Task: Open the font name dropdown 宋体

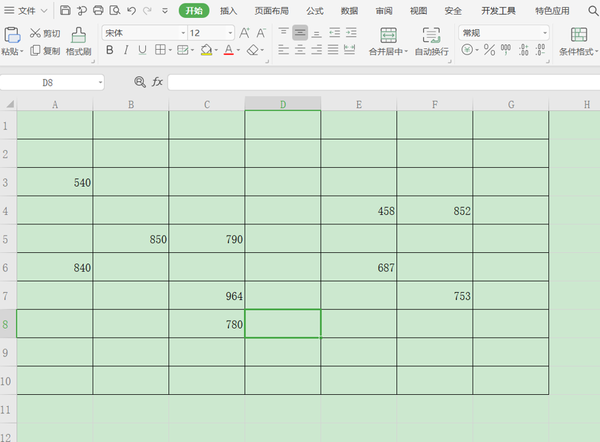Action: pos(183,33)
